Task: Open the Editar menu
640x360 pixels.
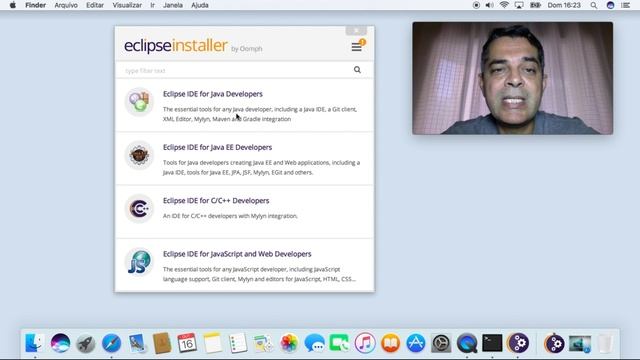Action: [x=95, y=5]
